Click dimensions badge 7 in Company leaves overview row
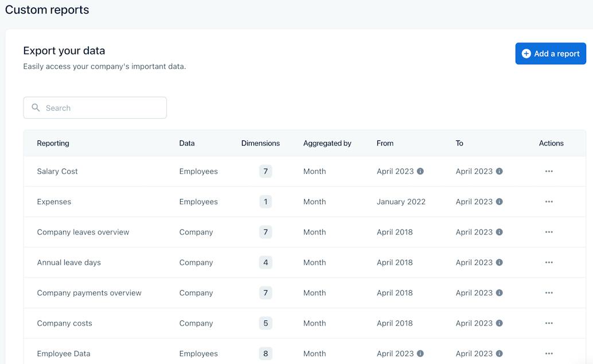 pos(266,232)
